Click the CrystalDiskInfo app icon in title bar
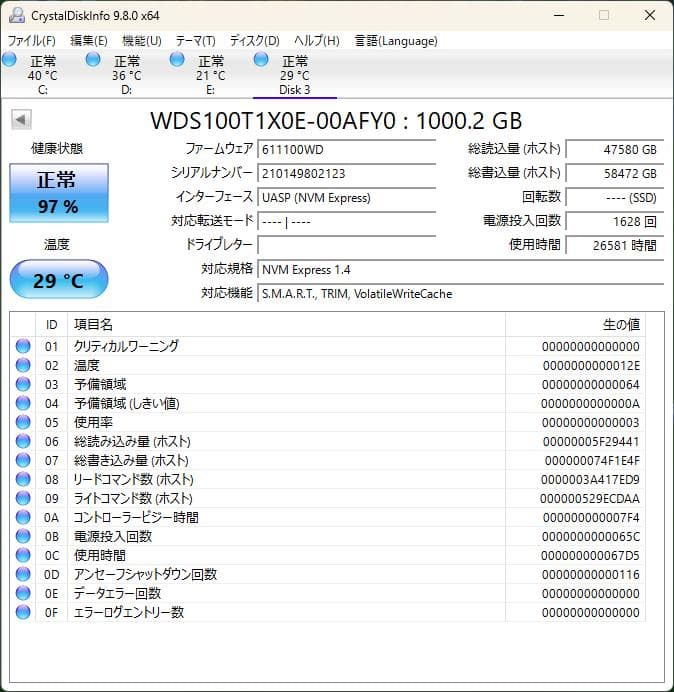Image resolution: width=674 pixels, height=692 pixels. click(x=17, y=15)
